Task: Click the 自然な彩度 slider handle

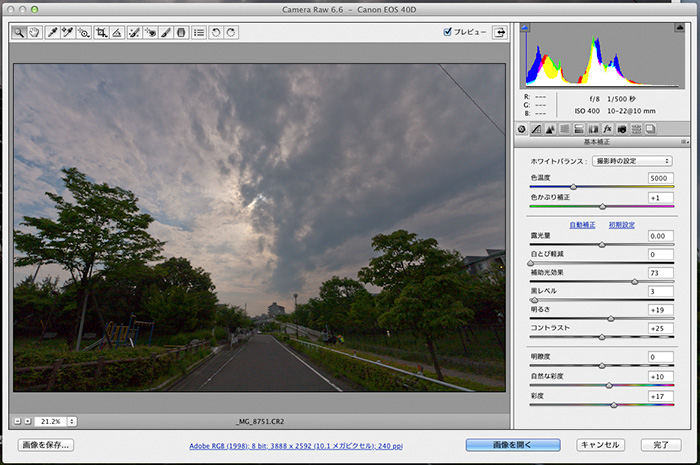Action: (609, 385)
